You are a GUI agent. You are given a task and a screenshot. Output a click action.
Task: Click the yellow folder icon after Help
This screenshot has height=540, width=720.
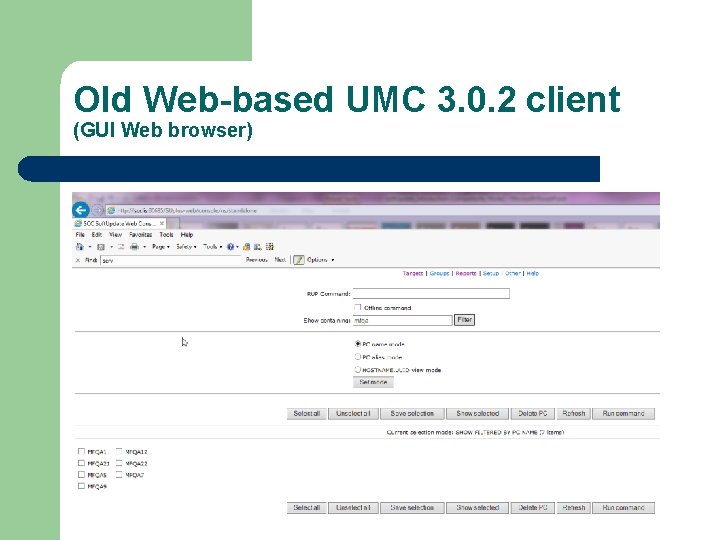[x=247, y=247]
